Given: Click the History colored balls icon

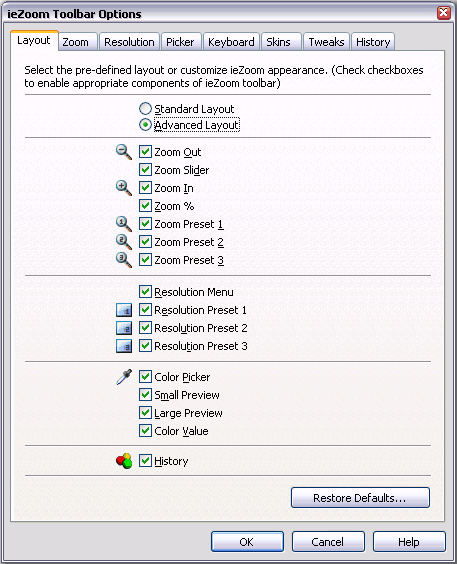Looking at the screenshot, I should [124, 461].
